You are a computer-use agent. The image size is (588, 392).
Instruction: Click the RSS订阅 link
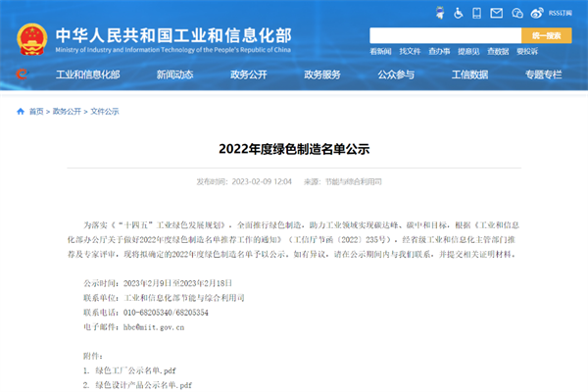pyautogui.click(x=563, y=14)
